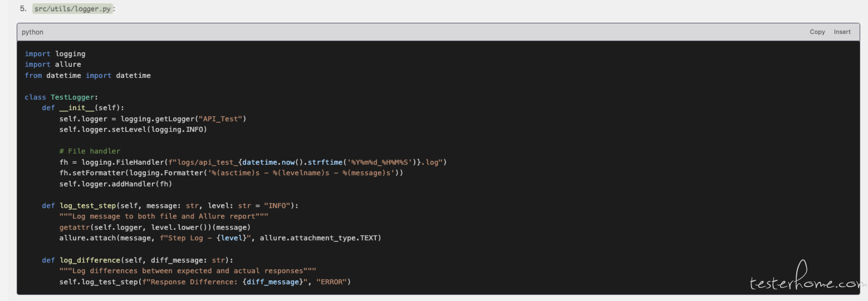The image size is (868, 301).
Task: Click the self.logger.addHandler(fh) line
Action: coord(116,184)
